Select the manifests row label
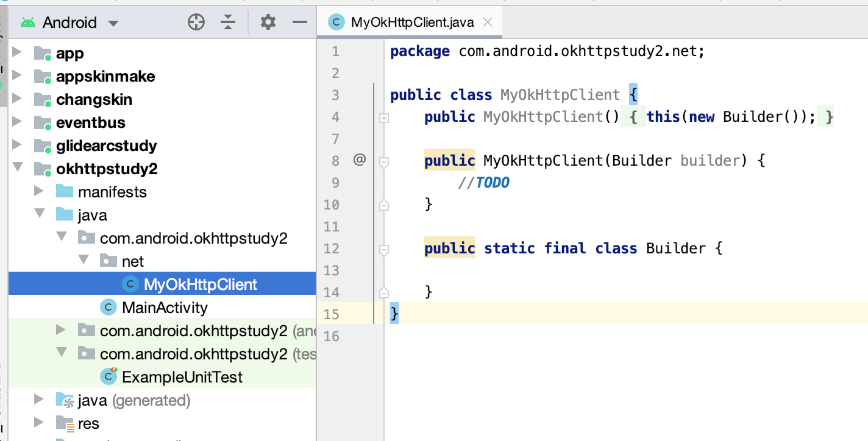The image size is (868, 441). (x=112, y=192)
